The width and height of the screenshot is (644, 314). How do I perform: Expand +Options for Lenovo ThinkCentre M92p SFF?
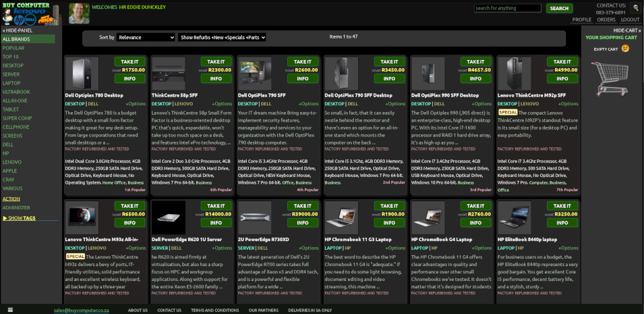(568, 104)
